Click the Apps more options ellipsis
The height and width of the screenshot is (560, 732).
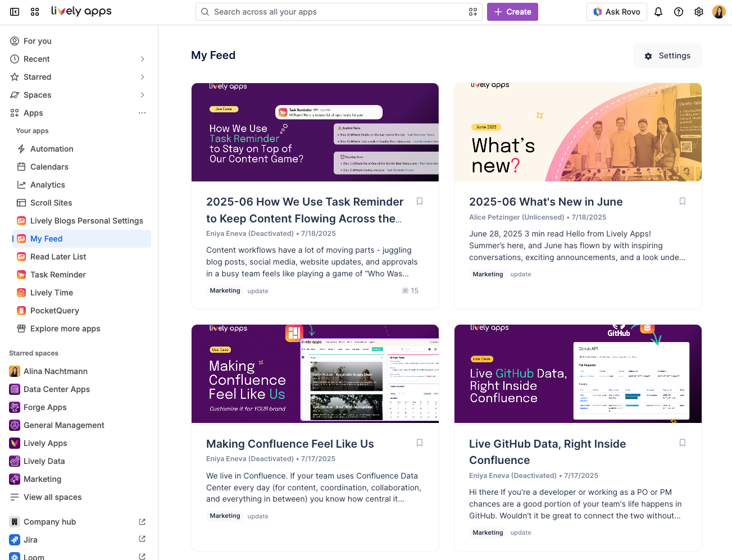coord(142,113)
